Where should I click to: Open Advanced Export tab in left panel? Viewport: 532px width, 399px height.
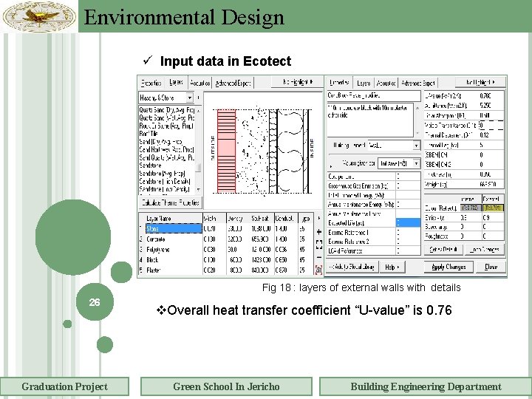233,83
